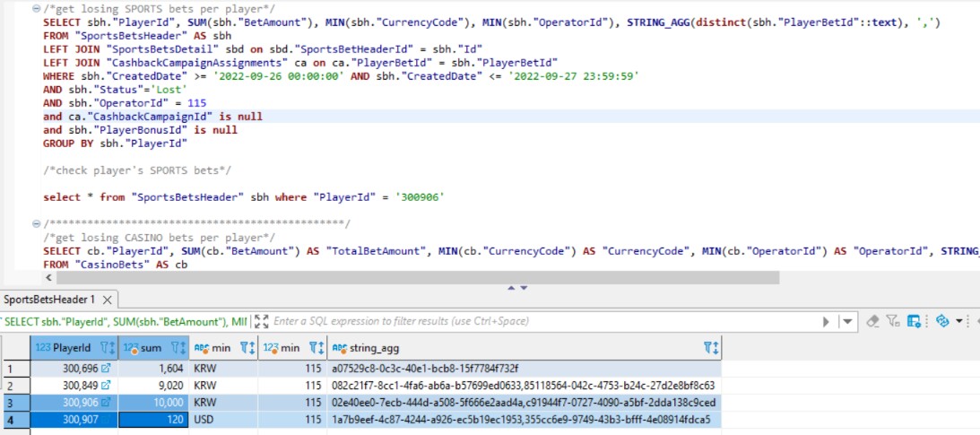
Task: Select the SportsBetsHeader 1 results tab
Action: coord(49,300)
